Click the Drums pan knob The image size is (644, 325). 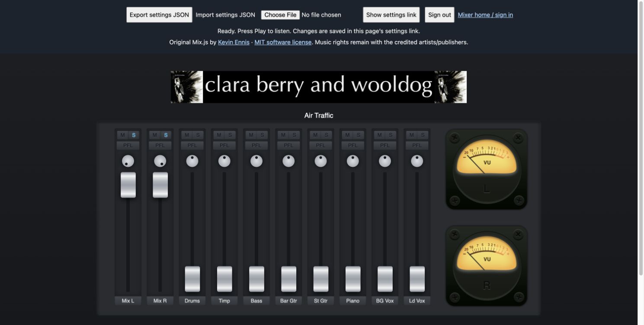coord(192,161)
